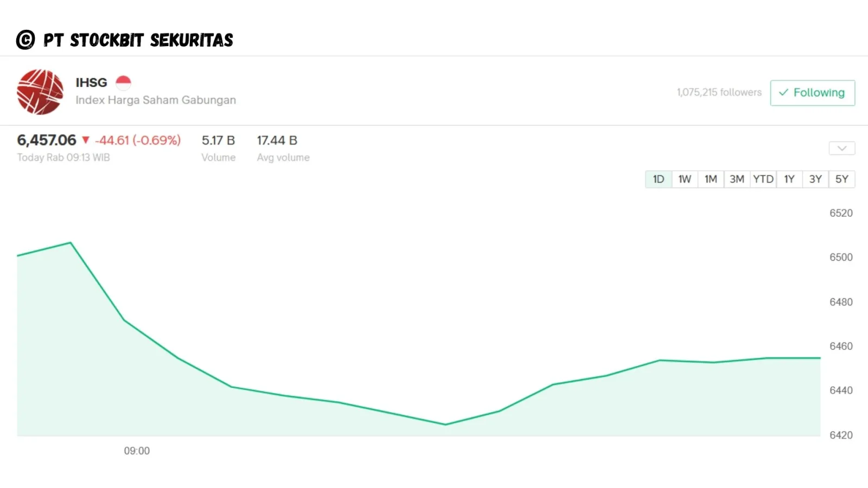The image size is (868, 488).
Task: Click the 6440 price axis label
Action: click(841, 390)
